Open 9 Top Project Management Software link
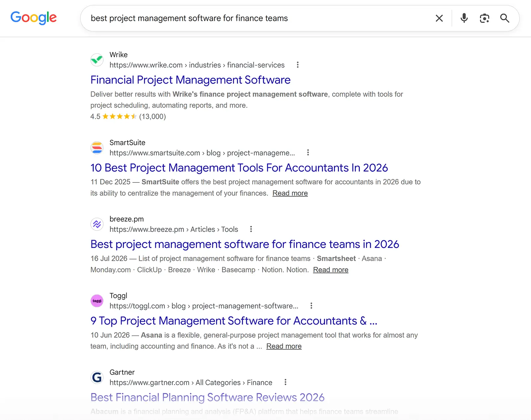This screenshot has width=531, height=420. [234, 321]
